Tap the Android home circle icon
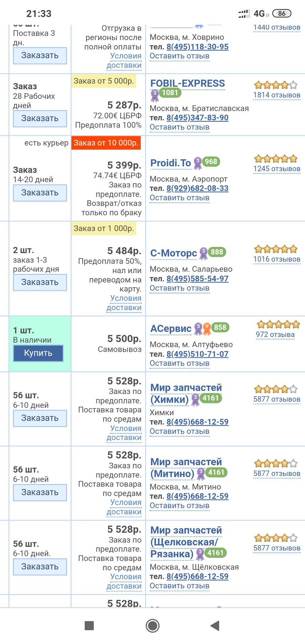 pyautogui.click(x=153, y=626)
